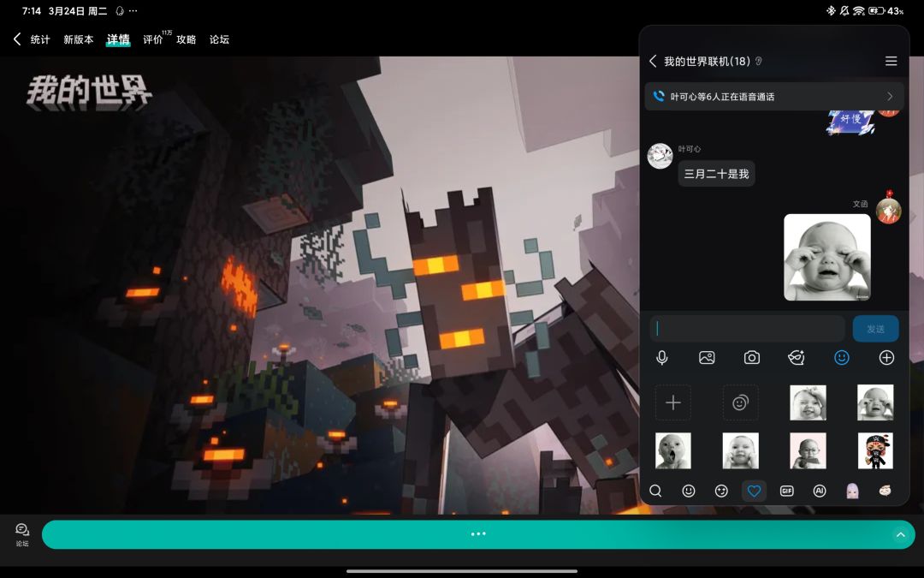Image resolution: width=924 pixels, height=578 pixels.
Task: Open chat menu hamburger icon
Action: 891,61
